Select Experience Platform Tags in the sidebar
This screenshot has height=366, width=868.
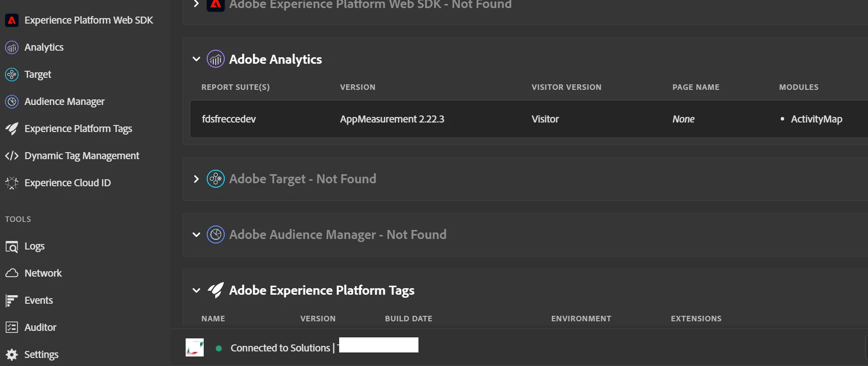pyautogui.click(x=78, y=129)
